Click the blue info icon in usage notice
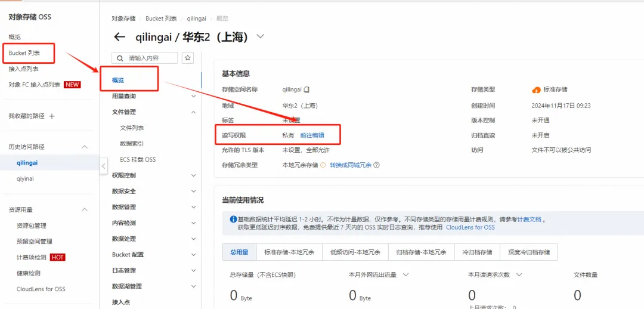The width and height of the screenshot is (644, 309). tap(233, 220)
